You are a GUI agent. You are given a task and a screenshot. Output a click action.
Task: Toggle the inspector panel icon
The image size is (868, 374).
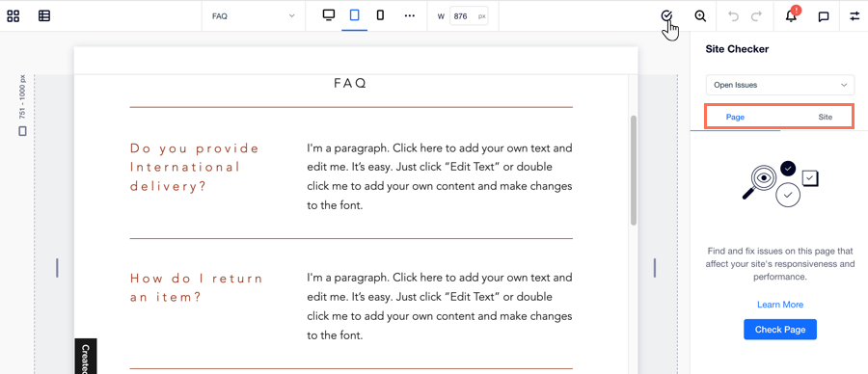click(854, 16)
